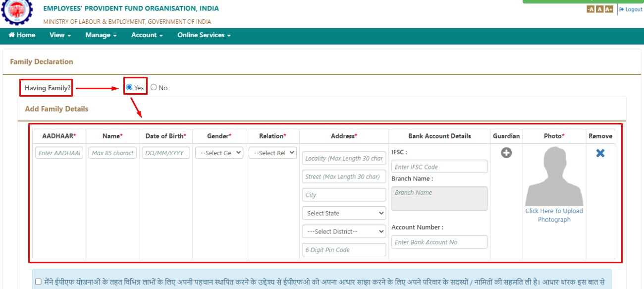Viewport: 644px width, 289px height.
Task: Click the Add Family Details heading
Action: [x=56, y=109]
